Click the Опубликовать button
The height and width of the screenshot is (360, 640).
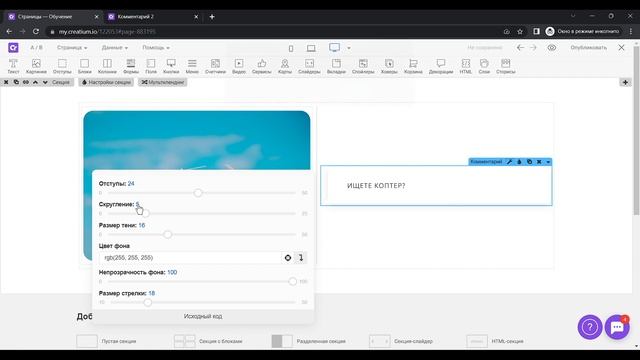588,48
